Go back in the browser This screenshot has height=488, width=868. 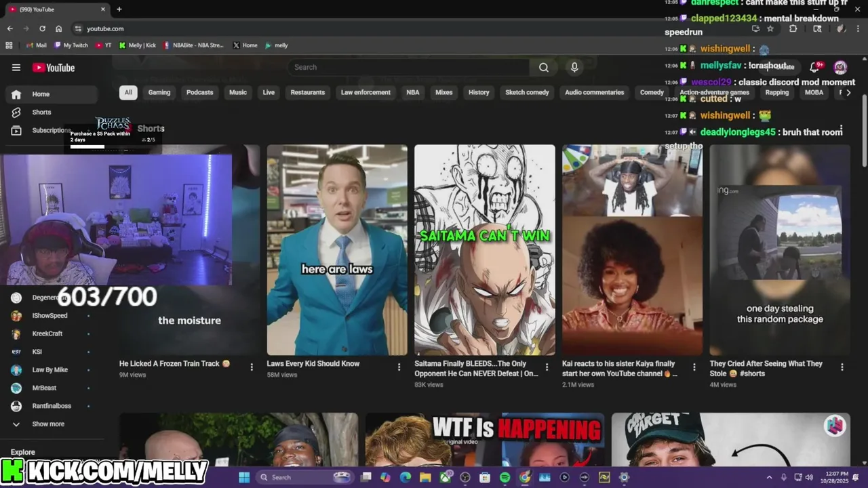[x=9, y=28]
